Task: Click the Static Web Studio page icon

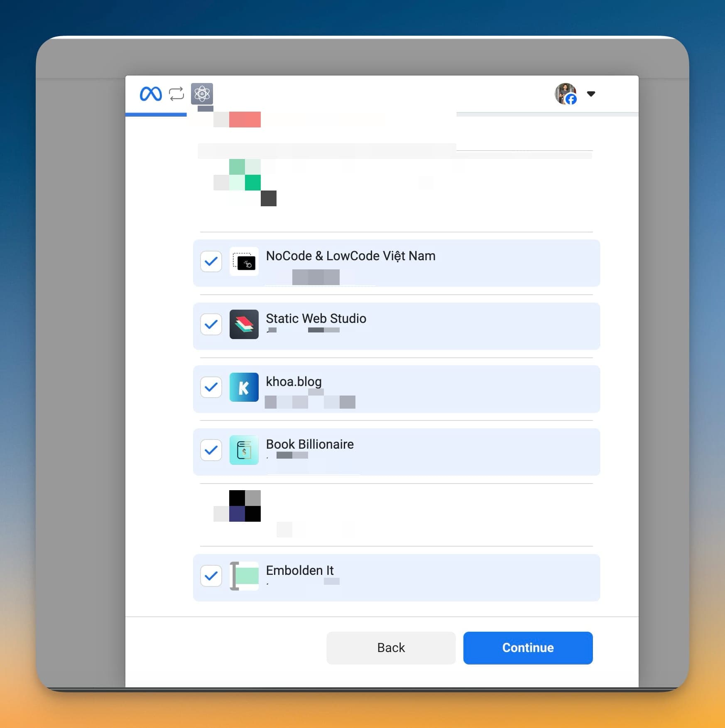Action: pyautogui.click(x=244, y=324)
